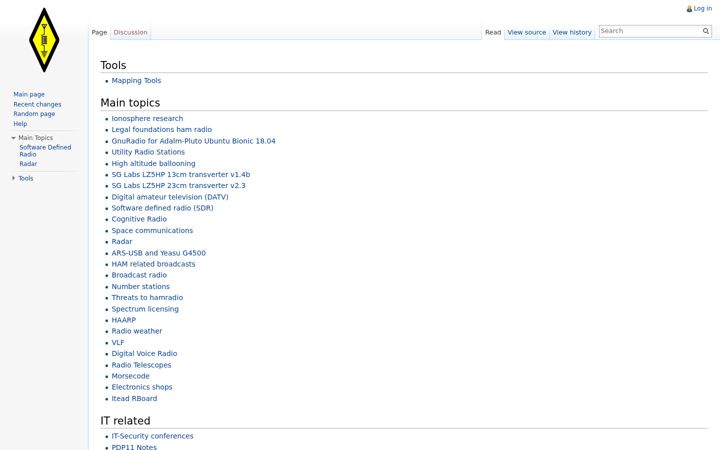
Task: Open the Read tab
Action: click(x=493, y=33)
